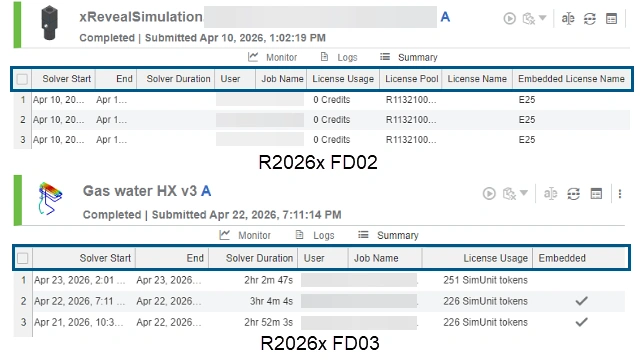Click the refresh icon on xRevealSimulation row
The width and height of the screenshot is (640, 360).
point(589,18)
